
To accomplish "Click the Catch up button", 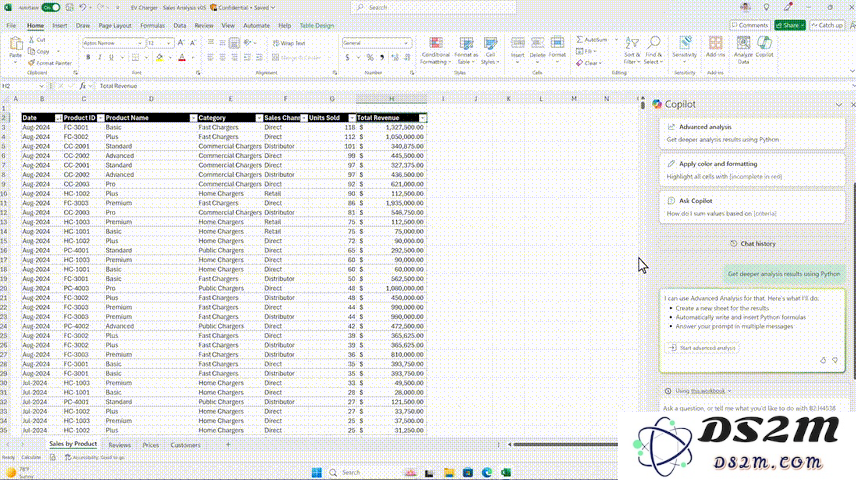I will (827, 25).
